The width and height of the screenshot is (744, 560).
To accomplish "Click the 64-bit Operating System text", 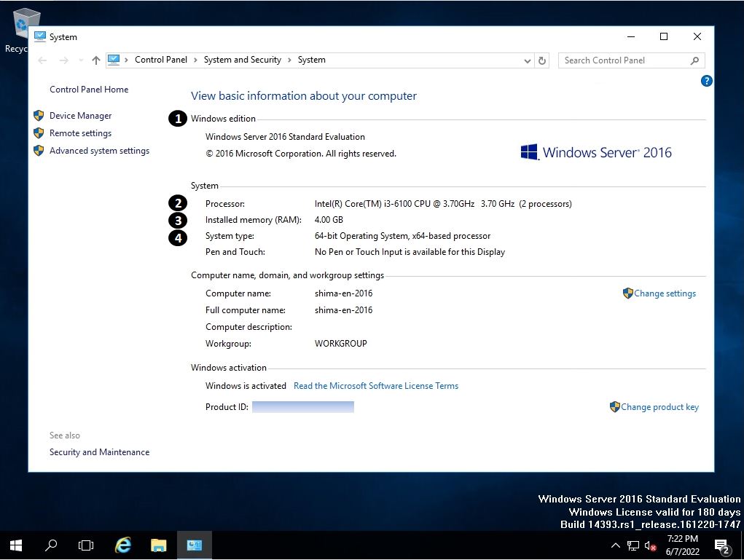I will point(402,236).
